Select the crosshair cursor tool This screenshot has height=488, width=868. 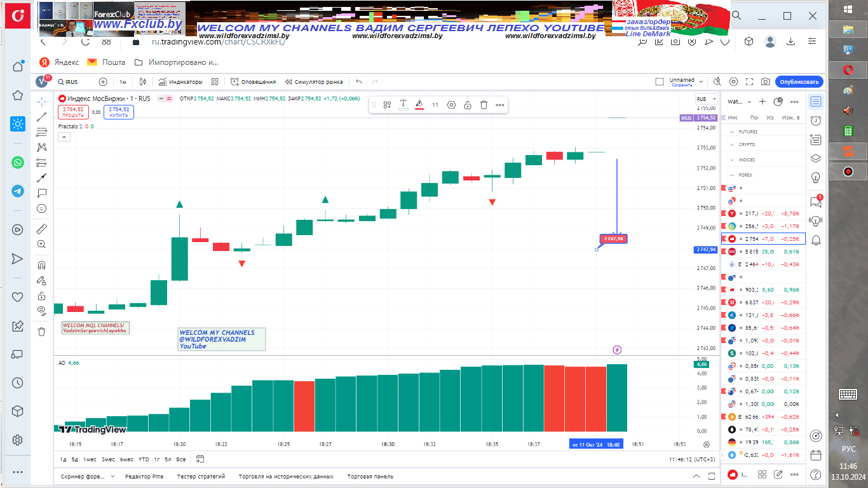[x=42, y=102]
